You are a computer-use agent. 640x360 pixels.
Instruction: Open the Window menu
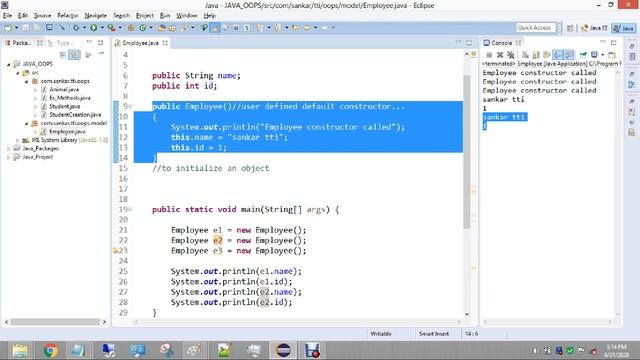(x=187, y=16)
